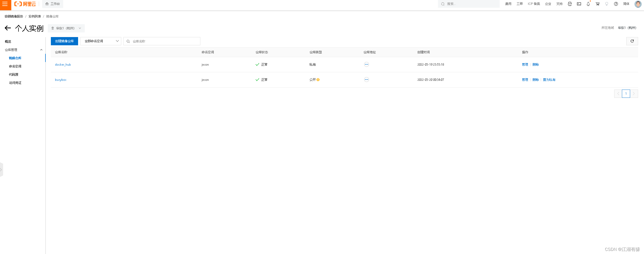Reveal busybox repository address via ellipsis icon
The image size is (644, 254).
coord(366,80)
